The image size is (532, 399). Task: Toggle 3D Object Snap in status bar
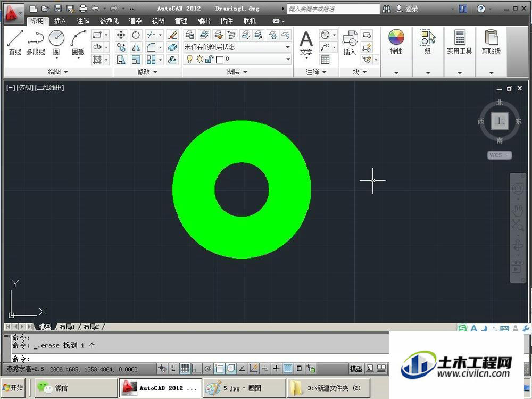coord(231,369)
